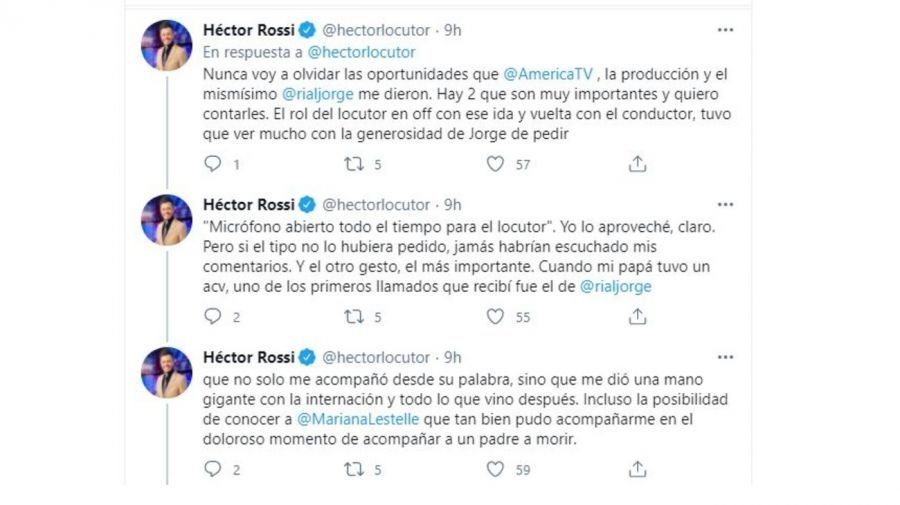Share the "Micrófono abierto" tweet
The image size is (900, 505).
tap(637, 316)
